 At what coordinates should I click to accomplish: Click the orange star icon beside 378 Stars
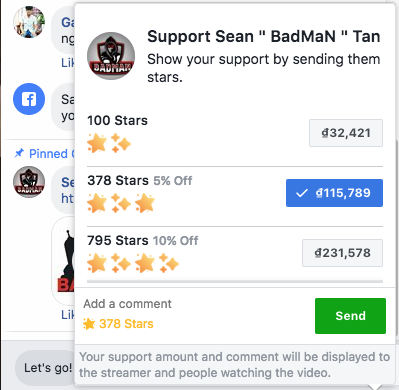pyautogui.click(x=89, y=324)
